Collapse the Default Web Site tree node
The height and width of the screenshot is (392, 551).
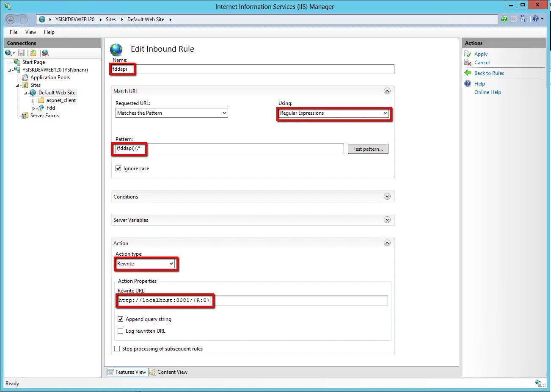click(25, 93)
